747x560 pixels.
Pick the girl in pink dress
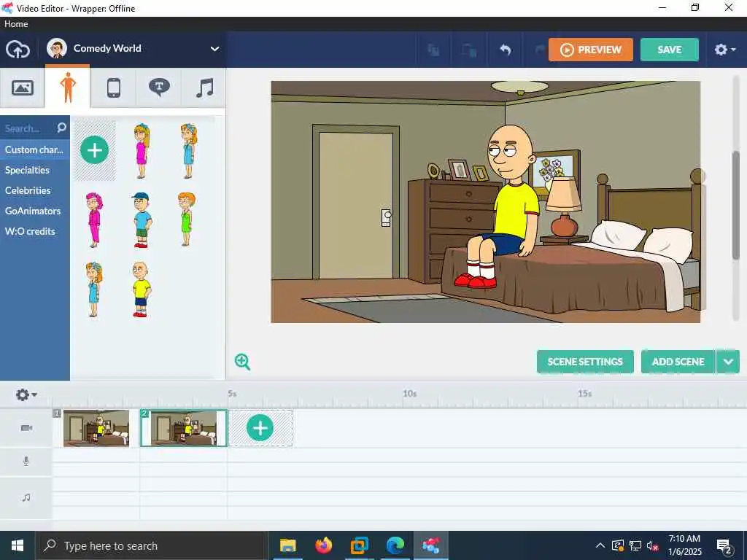click(141, 150)
